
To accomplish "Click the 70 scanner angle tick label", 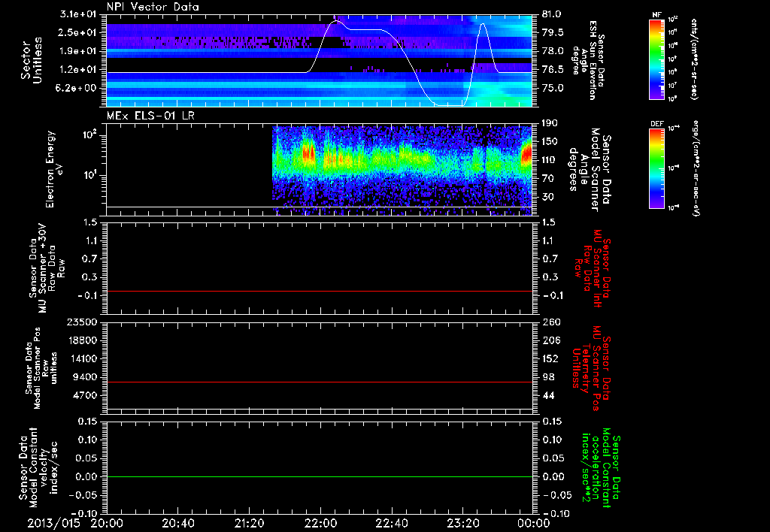I will (547, 178).
